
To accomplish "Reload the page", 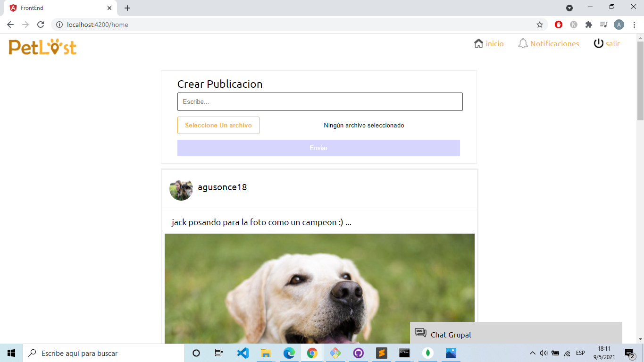I will pyautogui.click(x=41, y=25).
